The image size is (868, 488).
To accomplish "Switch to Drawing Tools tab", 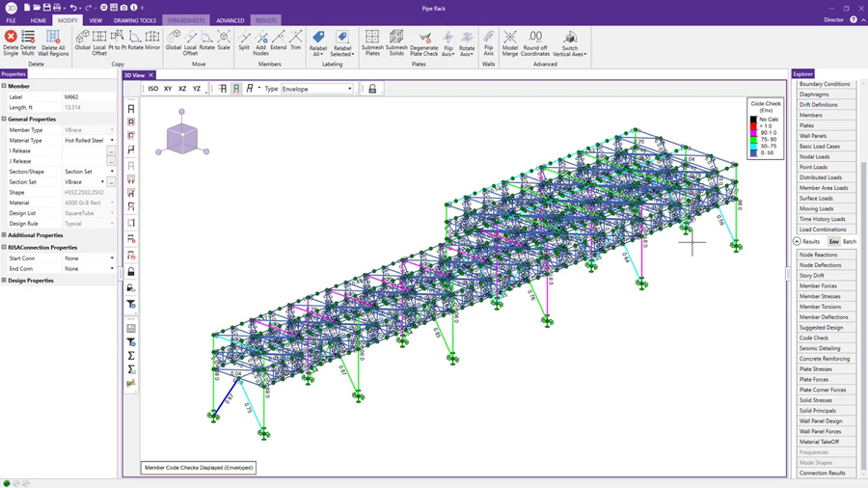I will 135,20.
